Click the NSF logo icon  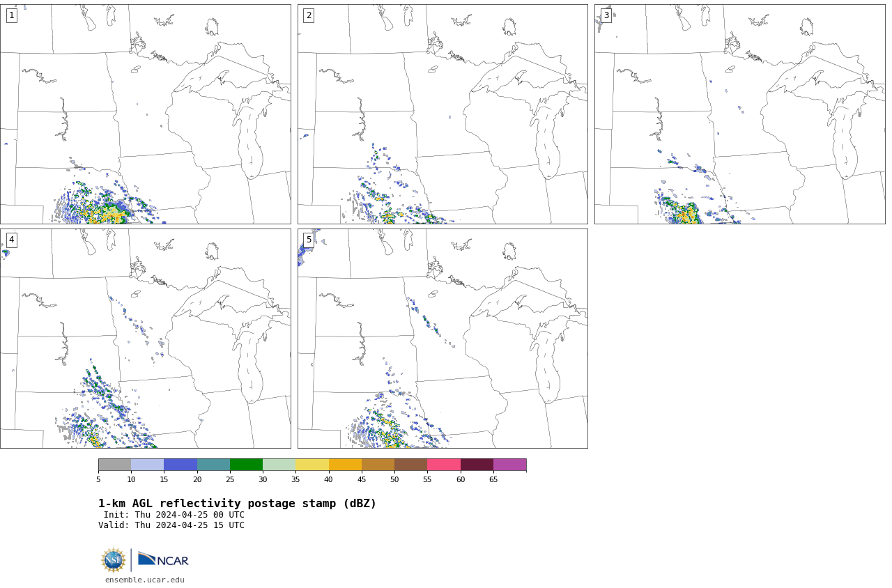(x=114, y=560)
